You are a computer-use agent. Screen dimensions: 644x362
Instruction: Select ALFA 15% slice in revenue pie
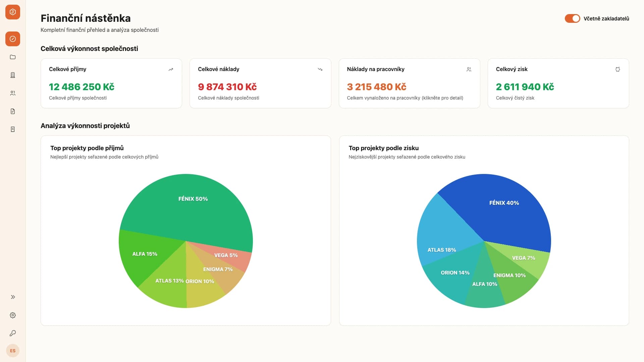pyautogui.click(x=144, y=255)
